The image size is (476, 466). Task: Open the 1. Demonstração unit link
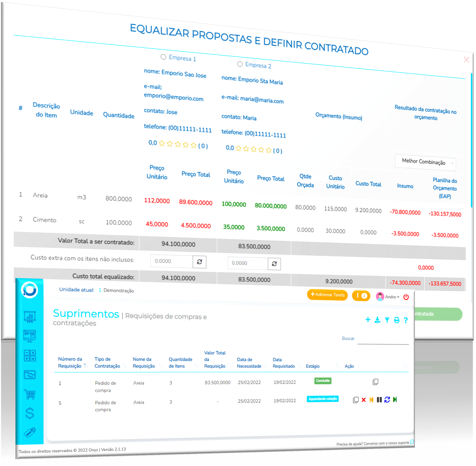[116, 291]
